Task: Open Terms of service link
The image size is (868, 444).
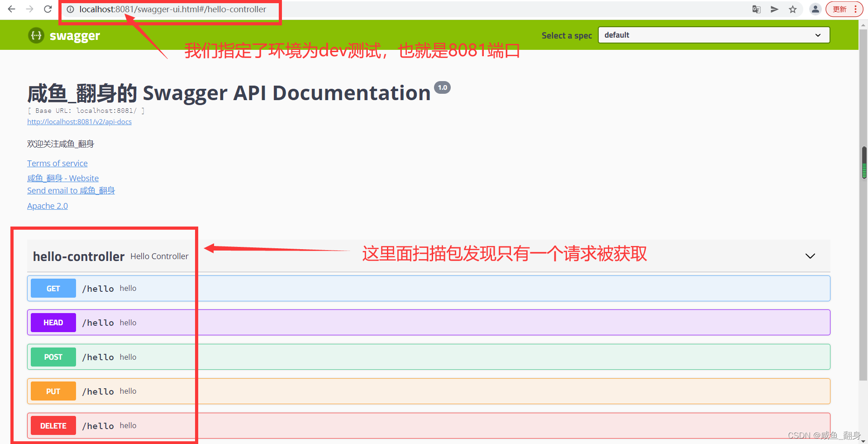Action: pos(57,163)
